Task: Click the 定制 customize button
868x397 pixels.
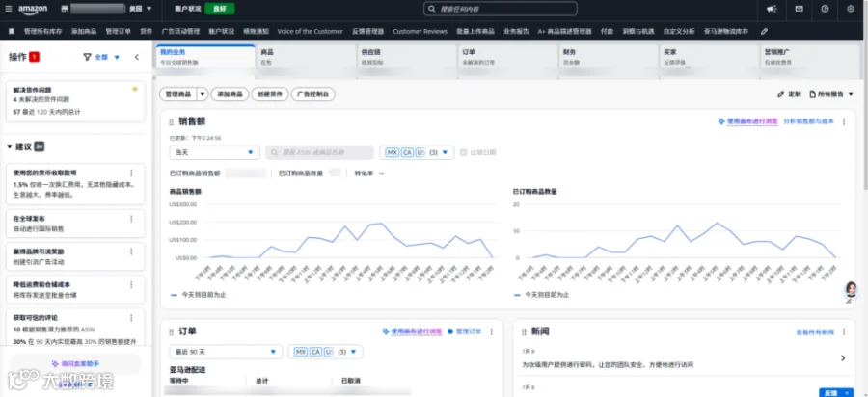Action: [x=789, y=94]
